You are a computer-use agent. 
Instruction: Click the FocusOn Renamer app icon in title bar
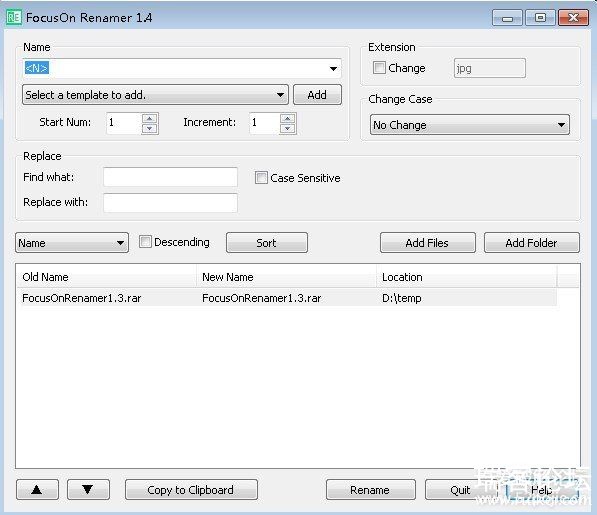coord(14,17)
